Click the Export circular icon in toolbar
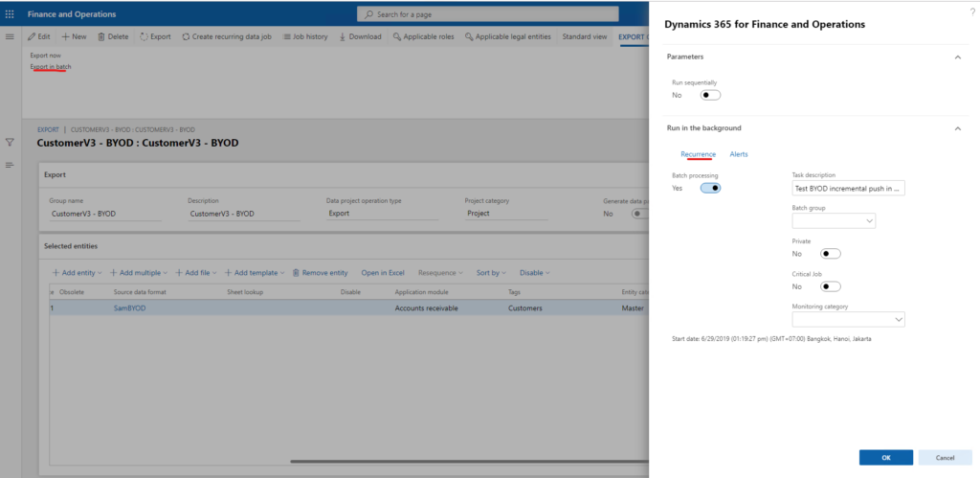This screenshot has width=980, height=478. [x=144, y=37]
